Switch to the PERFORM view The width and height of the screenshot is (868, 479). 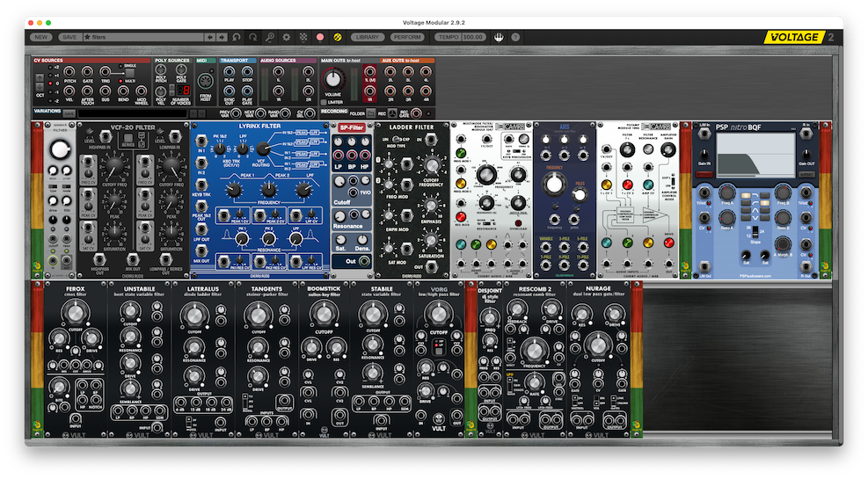407,37
